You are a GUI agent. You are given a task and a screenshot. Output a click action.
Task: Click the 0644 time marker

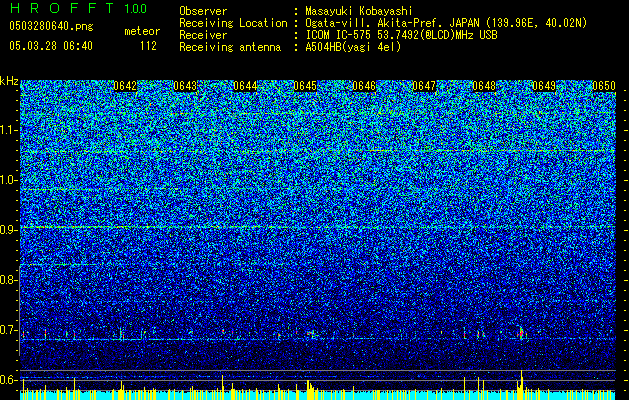click(x=245, y=86)
